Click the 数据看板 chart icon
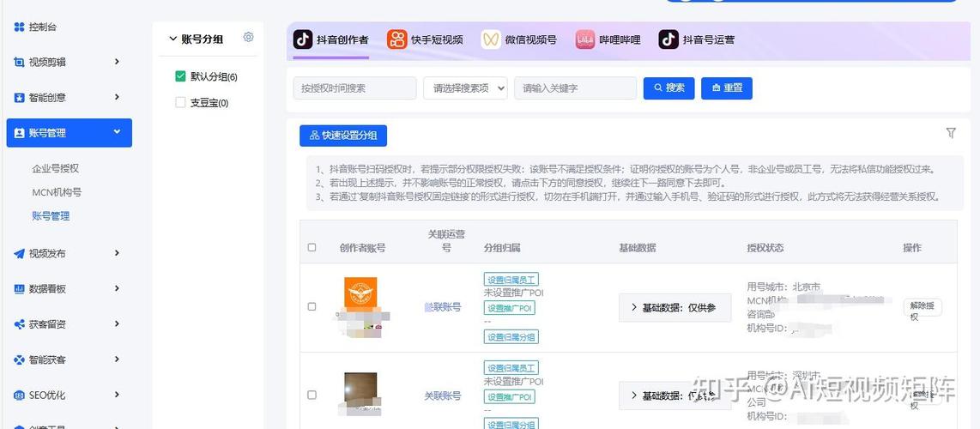 [x=20, y=289]
